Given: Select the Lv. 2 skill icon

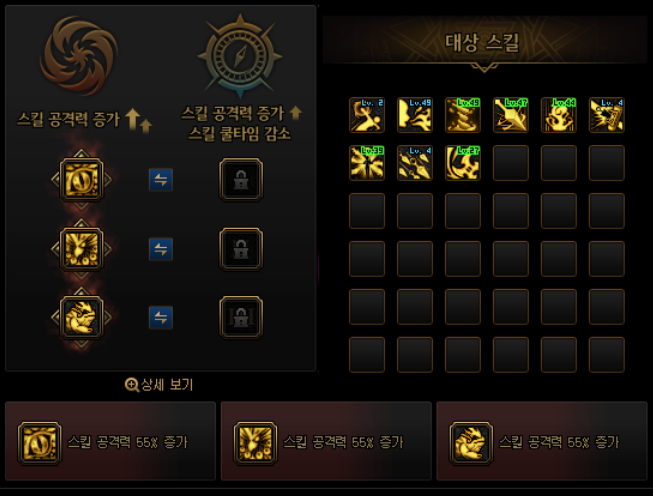Looking at the screenshot, I should point(367,115).
